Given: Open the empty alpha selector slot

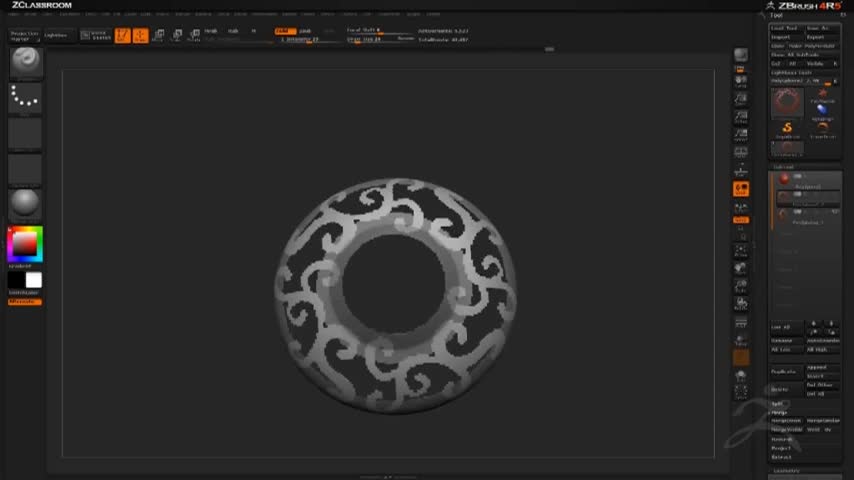Looking at the screenshot, I should (25, 133).
